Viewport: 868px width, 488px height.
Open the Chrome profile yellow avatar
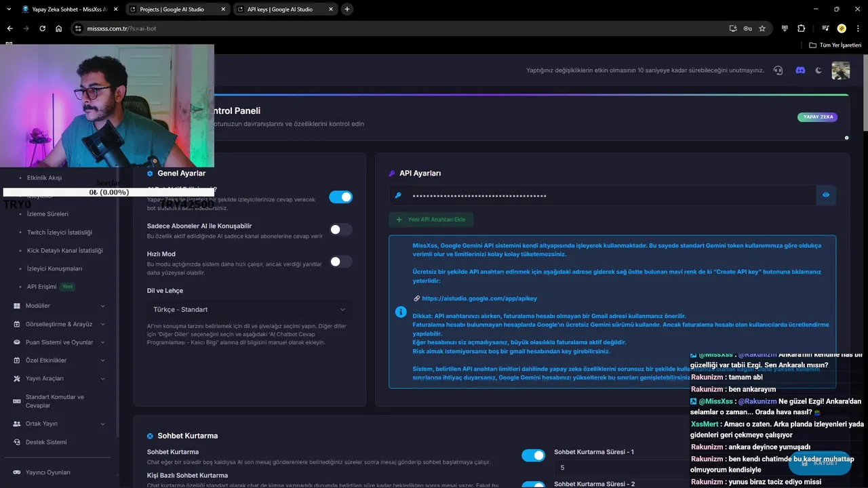[x=842, y=28]
